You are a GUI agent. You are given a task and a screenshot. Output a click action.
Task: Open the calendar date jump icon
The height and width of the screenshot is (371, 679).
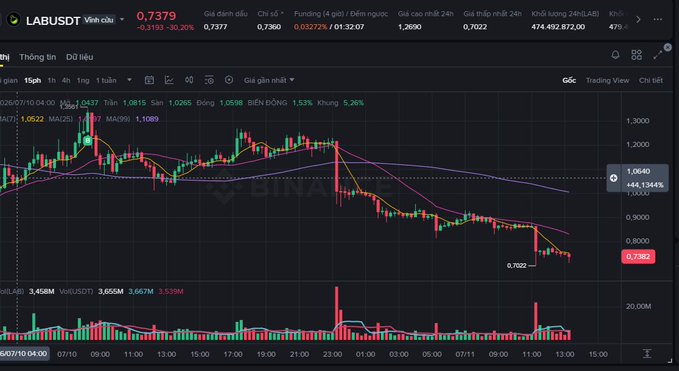pyautogui.click(x=149, y=80)
